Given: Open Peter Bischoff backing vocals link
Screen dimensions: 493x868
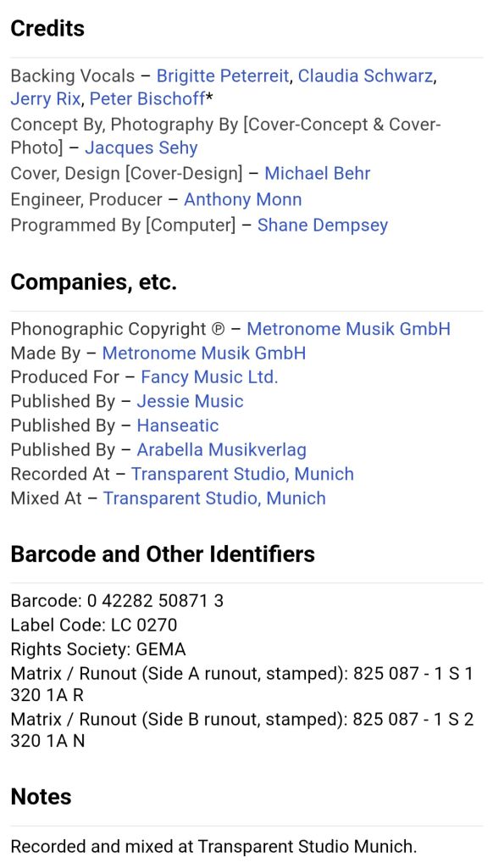Looking at the screenshot, I should [x=147, y=99].
